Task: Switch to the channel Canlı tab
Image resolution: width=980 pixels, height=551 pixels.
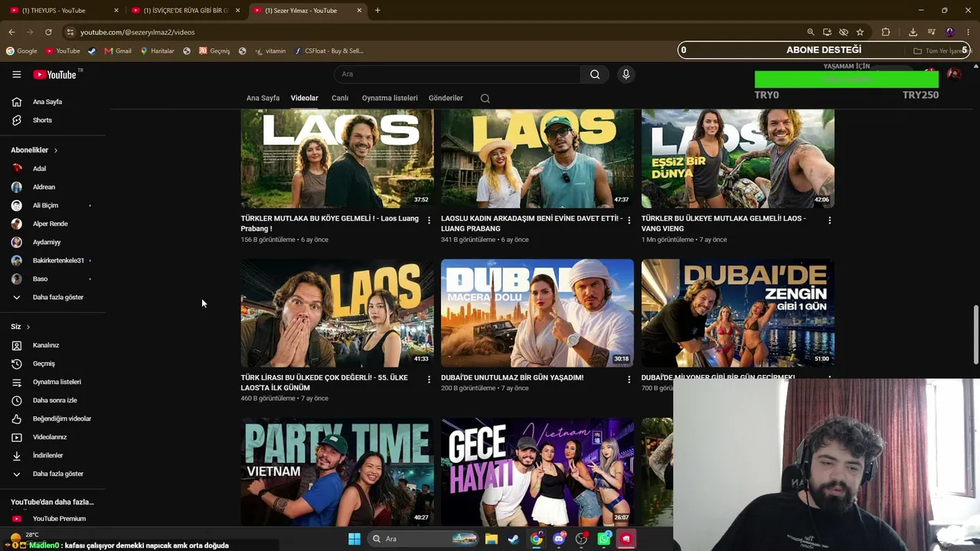Action: [340, 98]
